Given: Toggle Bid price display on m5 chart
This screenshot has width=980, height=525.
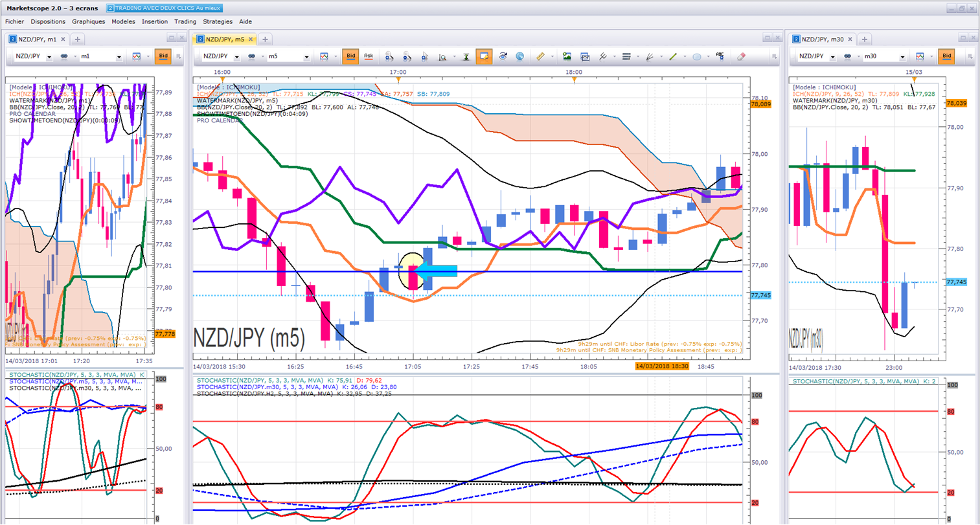Looking at the screenshot, I should coord(351,56).
